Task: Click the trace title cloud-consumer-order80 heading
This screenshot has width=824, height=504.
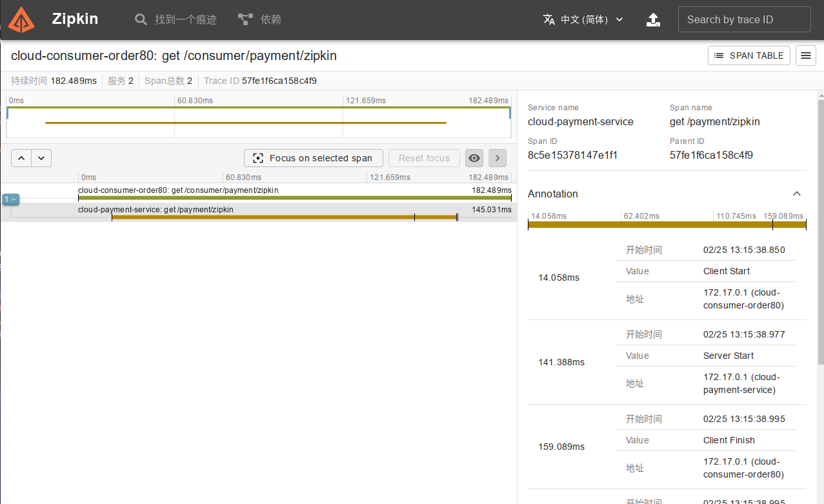Action: pyautogui.click(x=174, y=55)
